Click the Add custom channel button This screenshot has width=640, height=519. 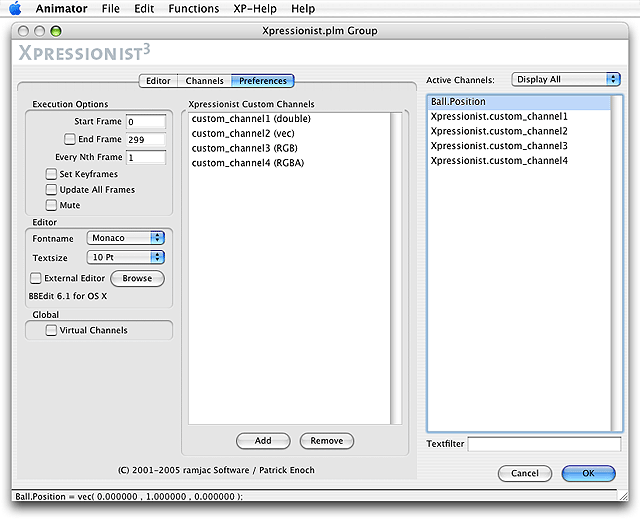(263, 441)
